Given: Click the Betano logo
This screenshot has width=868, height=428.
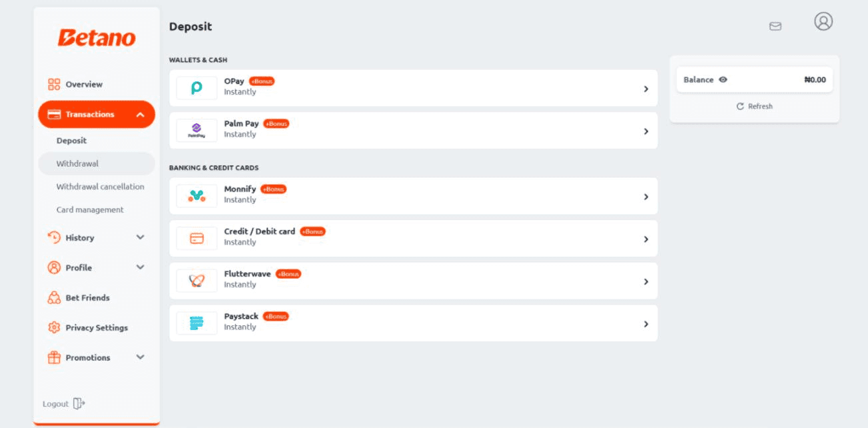Looking at the screenshot, I should click(97, 38).
